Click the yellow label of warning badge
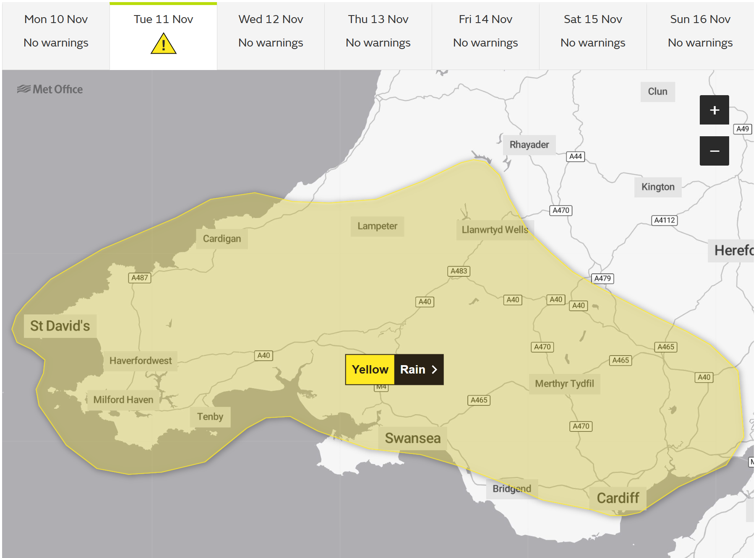Image resolution: width=756 pixels, height=558 pixels. 370,369
